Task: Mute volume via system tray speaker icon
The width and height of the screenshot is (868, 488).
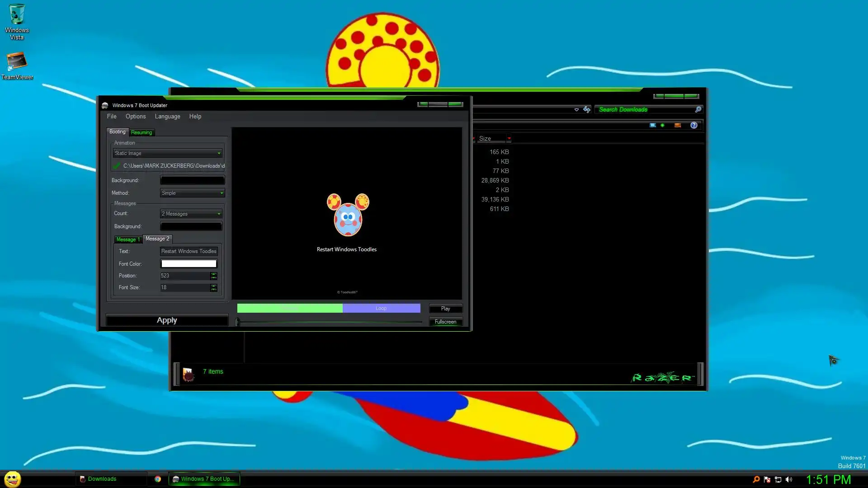Action: coord(789,479)
